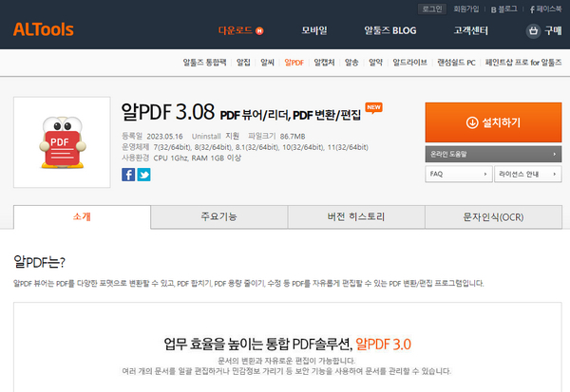Open the 페이스북 link in top bar

545,9
